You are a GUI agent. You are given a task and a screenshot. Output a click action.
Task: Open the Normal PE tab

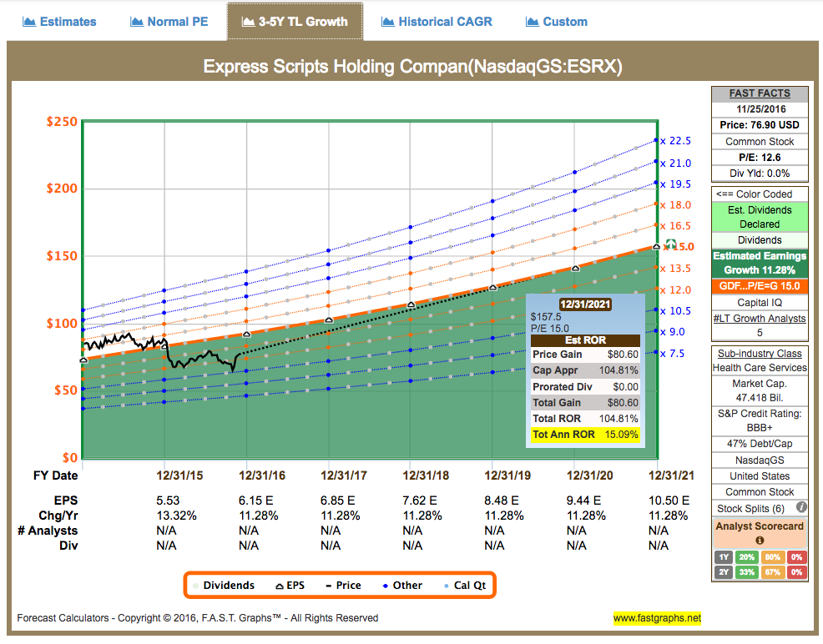coord(169,23)
